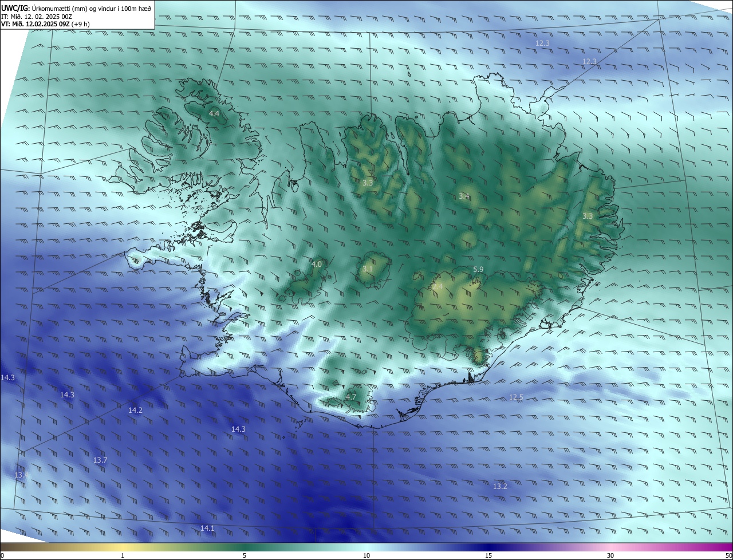Select the 2.4 value label on the glacier
This screenshot has height=560, width=733.
(x=438, y=286)
